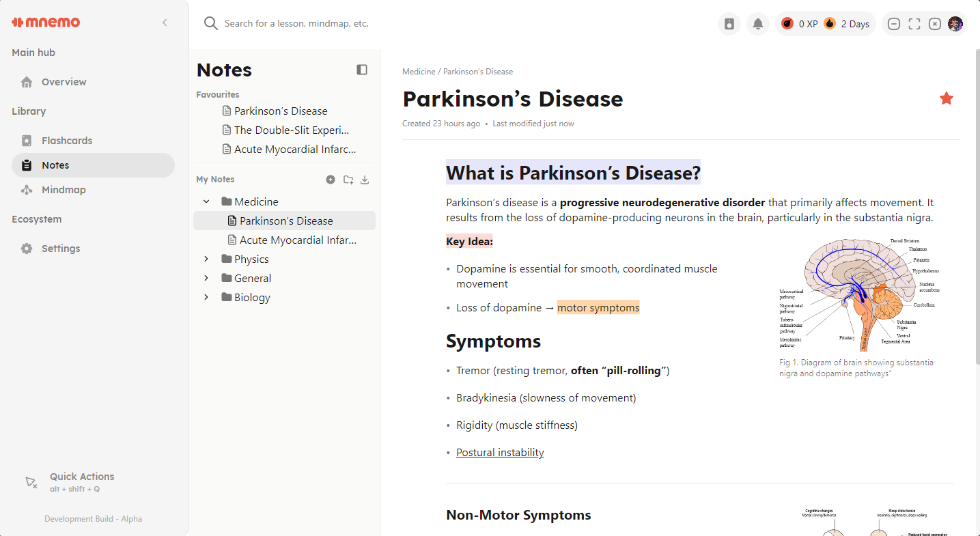Click the mnemo logo
The image size is (980, 536).
point(46,23)
